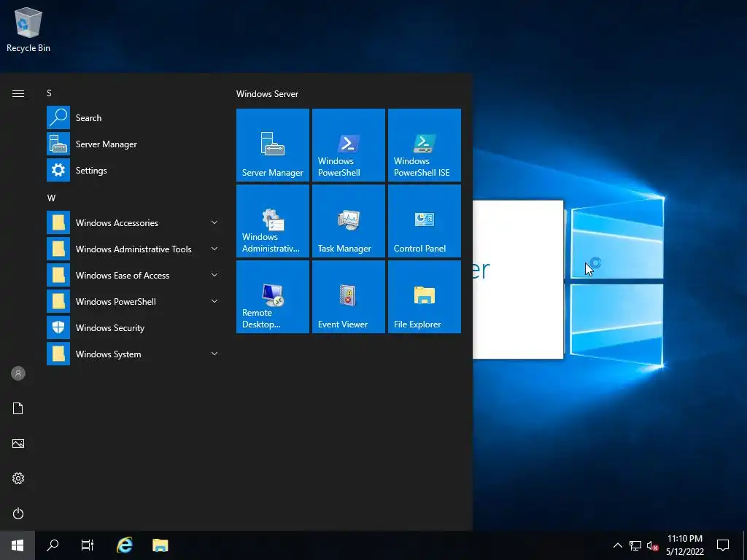Open the Pictures icon in Start sidebar
747x560 pixels.
18,443
